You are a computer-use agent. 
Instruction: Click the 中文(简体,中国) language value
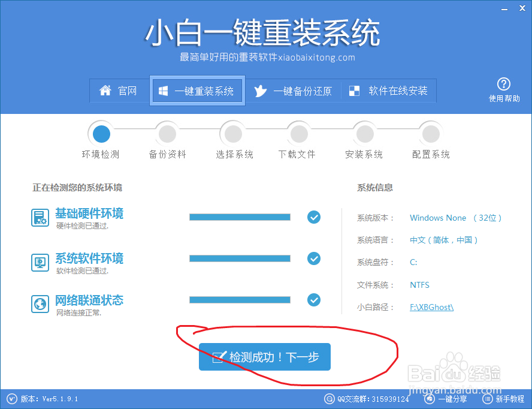click(444, 240)
